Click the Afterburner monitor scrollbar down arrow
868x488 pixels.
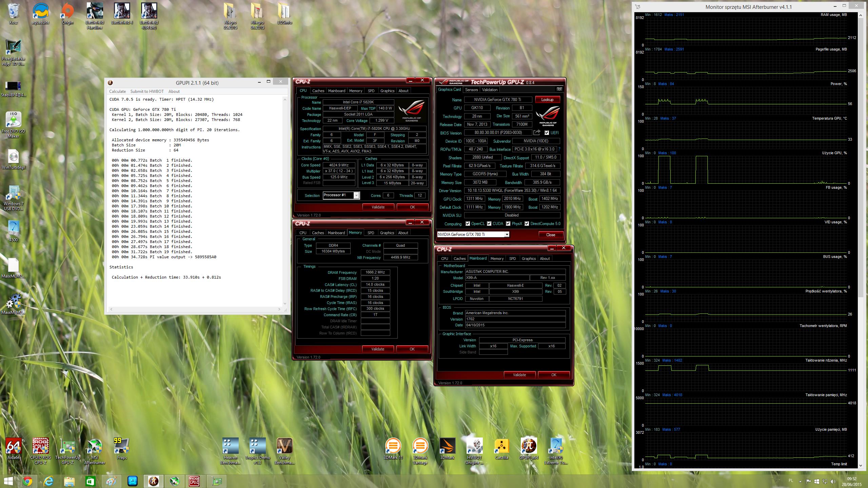point(861,466)
